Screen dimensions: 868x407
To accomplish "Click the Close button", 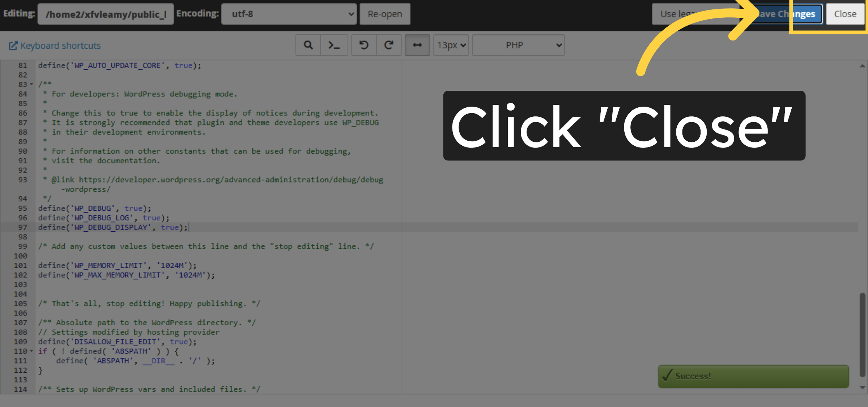I will tap(845, 14).
